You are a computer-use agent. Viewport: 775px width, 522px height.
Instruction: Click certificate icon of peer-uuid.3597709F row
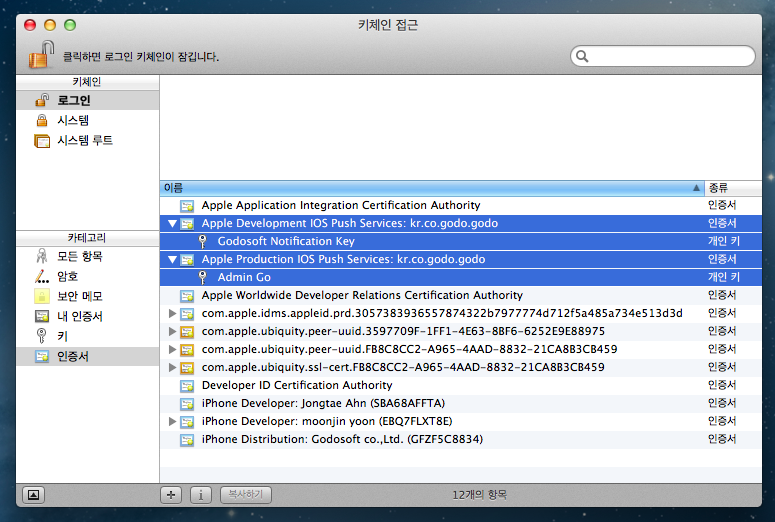pyautogui.click(x=187, y=332)
